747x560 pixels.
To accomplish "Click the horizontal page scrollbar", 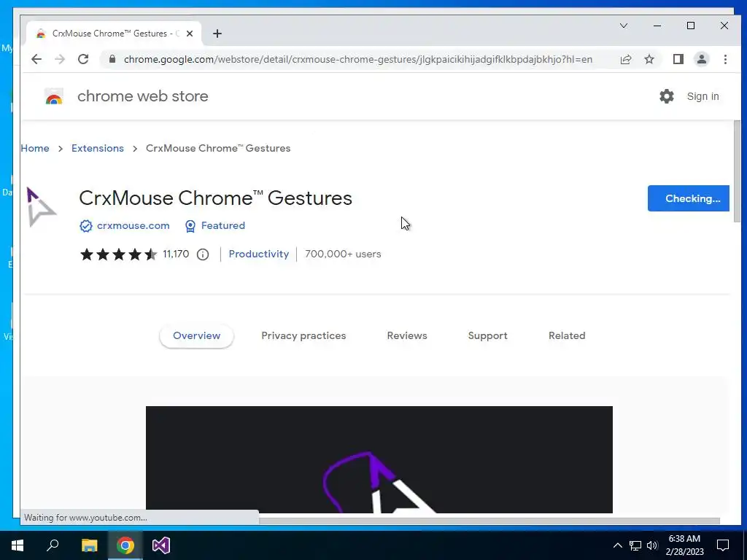I will (x=489, y=521).
